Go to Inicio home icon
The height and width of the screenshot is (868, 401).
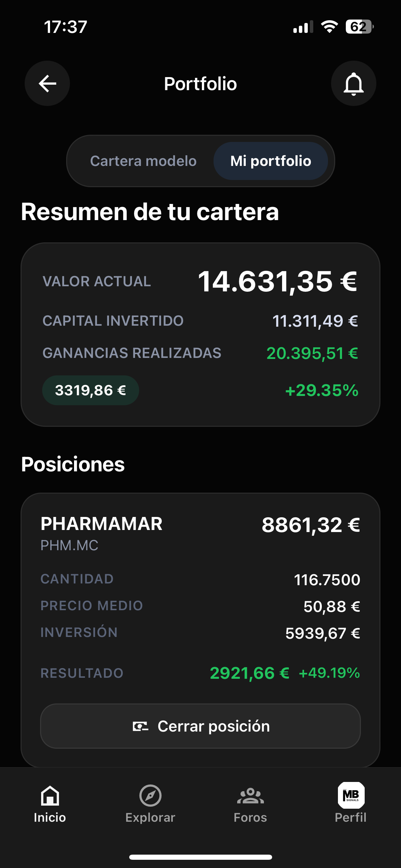50,796
